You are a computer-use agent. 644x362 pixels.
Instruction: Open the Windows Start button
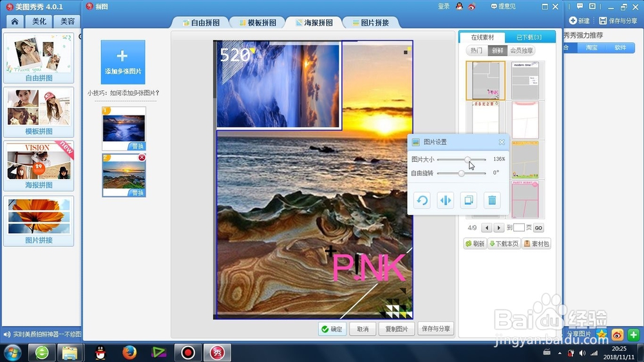[x=12, y=352]
